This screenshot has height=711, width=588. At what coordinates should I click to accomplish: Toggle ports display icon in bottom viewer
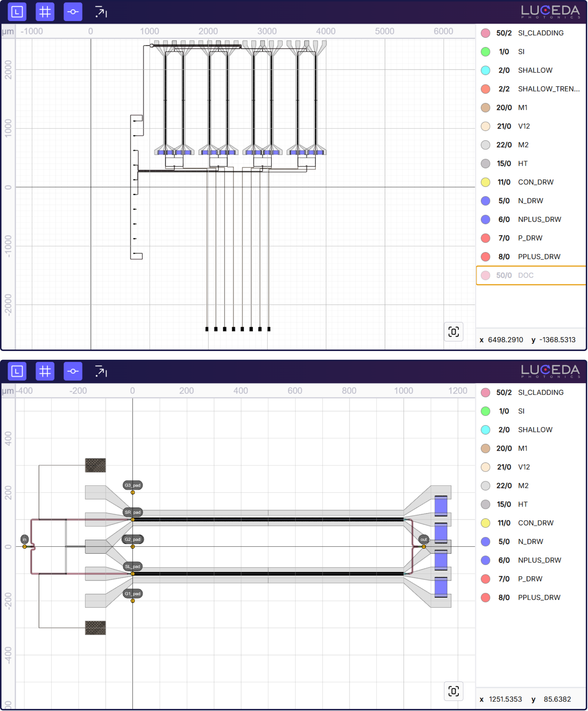73,371
